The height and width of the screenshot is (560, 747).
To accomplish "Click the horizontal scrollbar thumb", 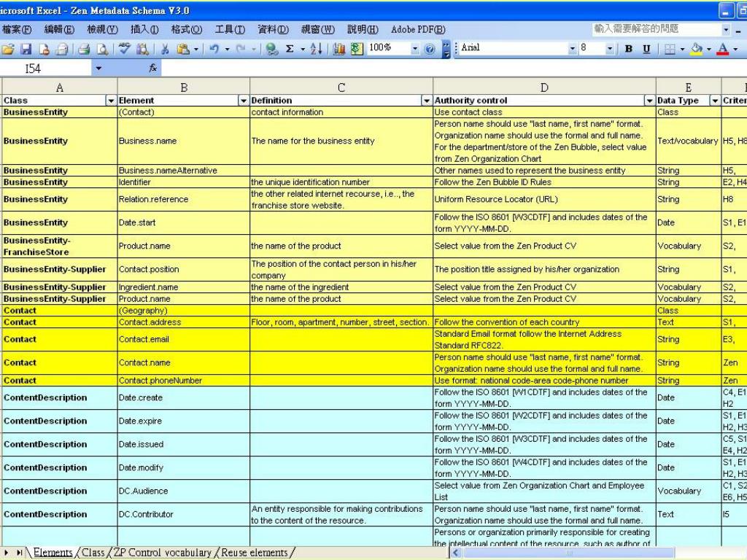I will [568, 553].
